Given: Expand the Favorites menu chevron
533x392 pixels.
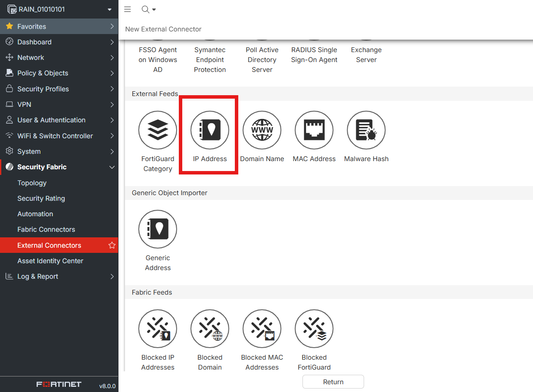Looking at the screenshot, I should (x=112, y=27).
